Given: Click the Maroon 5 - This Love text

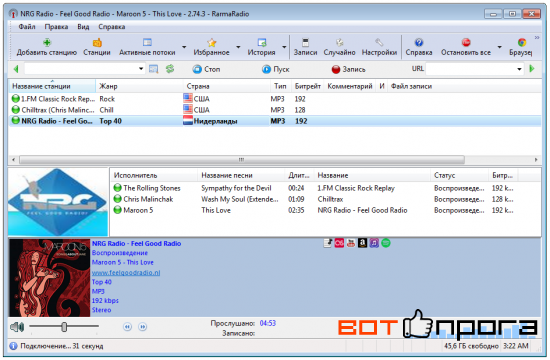Looking at the screenshot, I should click(122, 262).
